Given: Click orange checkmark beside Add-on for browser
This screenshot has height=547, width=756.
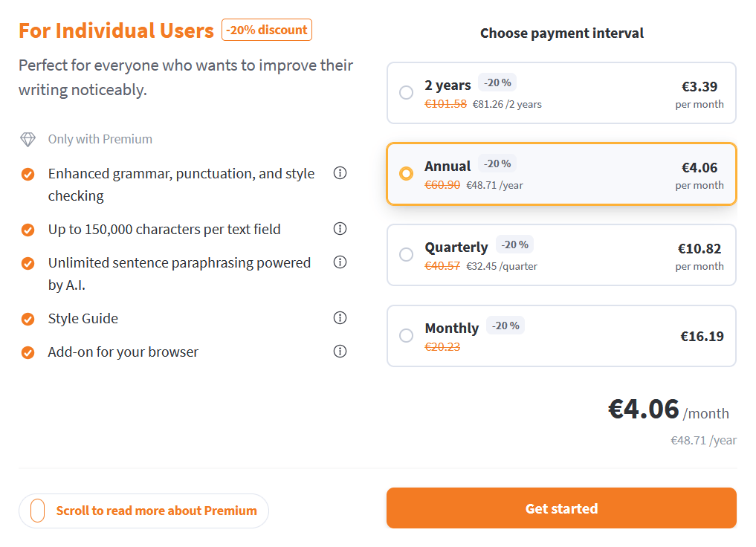Looking at the screenshot, I should click(x=28, y=353).
